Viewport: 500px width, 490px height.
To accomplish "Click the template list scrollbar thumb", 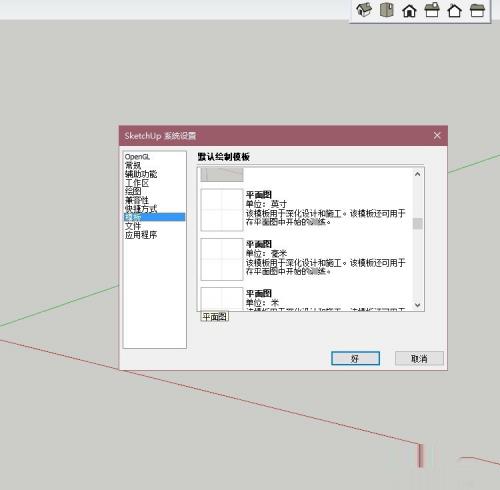I will (x=417, y=223).
